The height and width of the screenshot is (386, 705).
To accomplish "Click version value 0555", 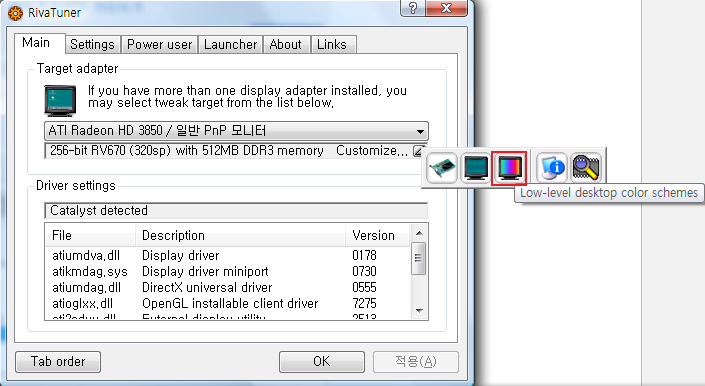I will pyautogui.click(x=364, y=288).
